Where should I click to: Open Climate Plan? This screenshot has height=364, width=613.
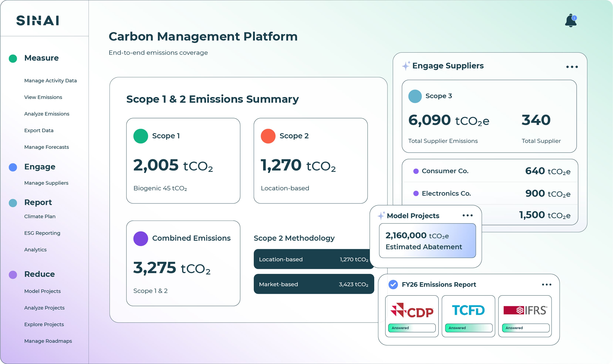[x=40, y=217]
